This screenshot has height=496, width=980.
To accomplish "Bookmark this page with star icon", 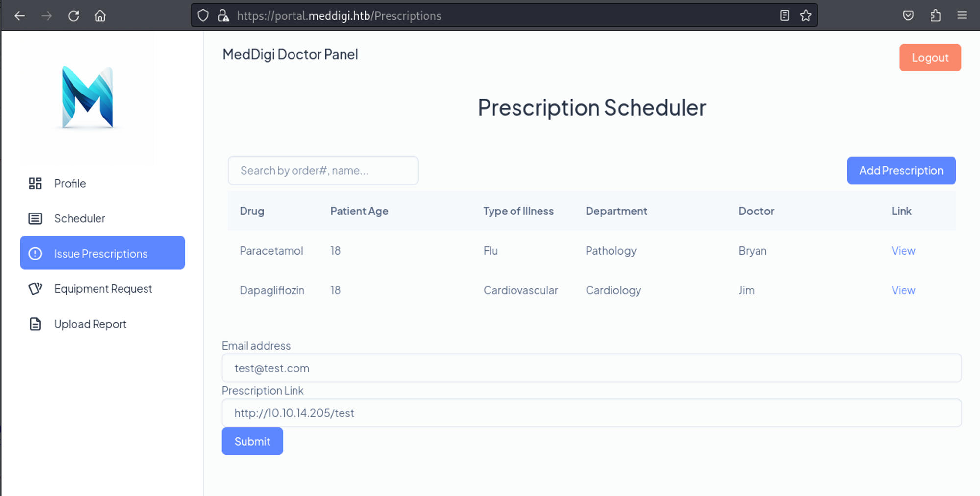I will tap(806, 16).
